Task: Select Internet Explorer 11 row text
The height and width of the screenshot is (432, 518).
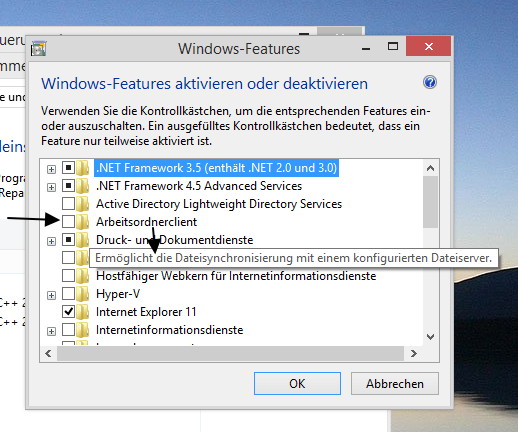Action: [x=146, y=312]
